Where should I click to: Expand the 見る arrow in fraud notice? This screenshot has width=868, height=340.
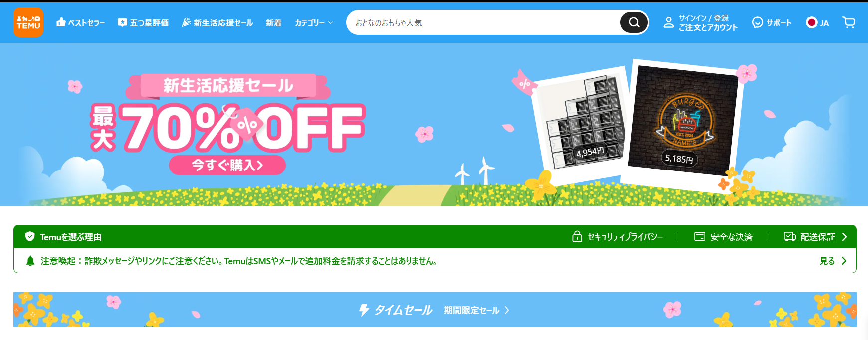844,261
